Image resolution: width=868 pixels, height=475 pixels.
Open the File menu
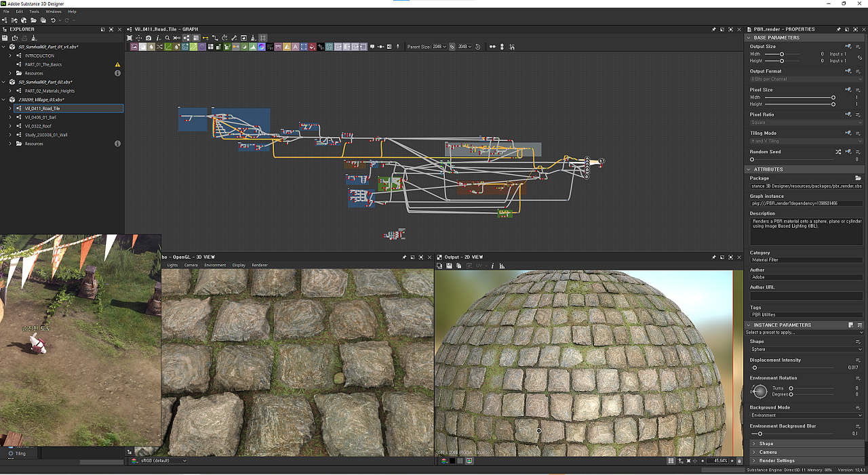pyautogui.click(x=5, y=12)
